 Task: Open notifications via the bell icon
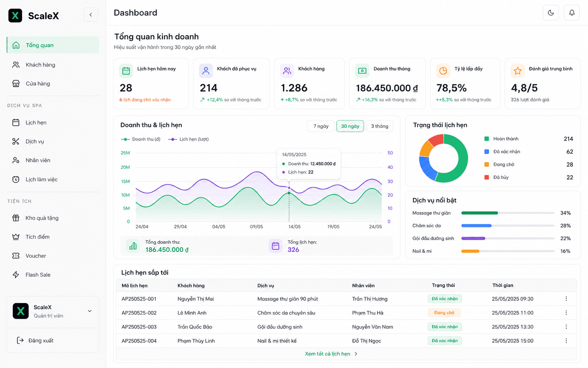pos(572,13)
